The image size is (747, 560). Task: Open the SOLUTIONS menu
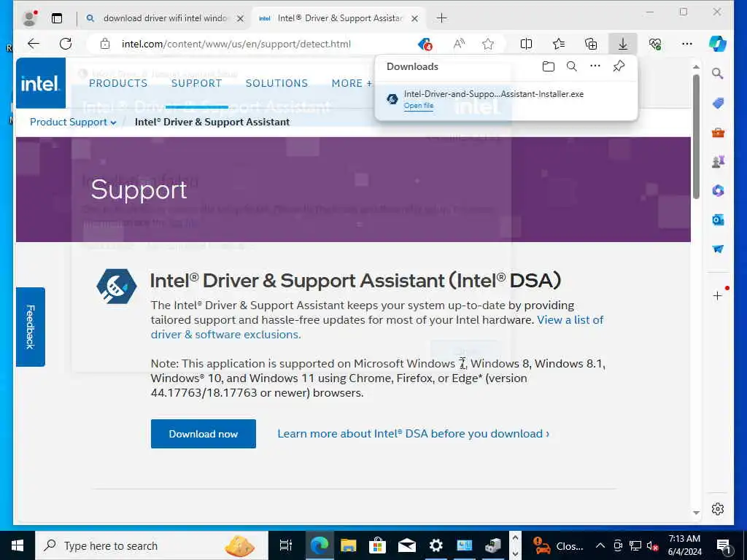(276, 83)
